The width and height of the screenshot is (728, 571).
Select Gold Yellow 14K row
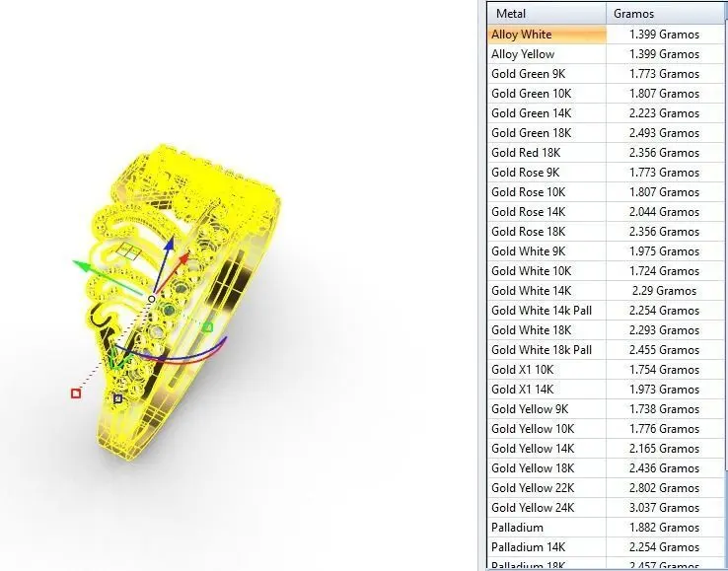(x=607, y=449)
